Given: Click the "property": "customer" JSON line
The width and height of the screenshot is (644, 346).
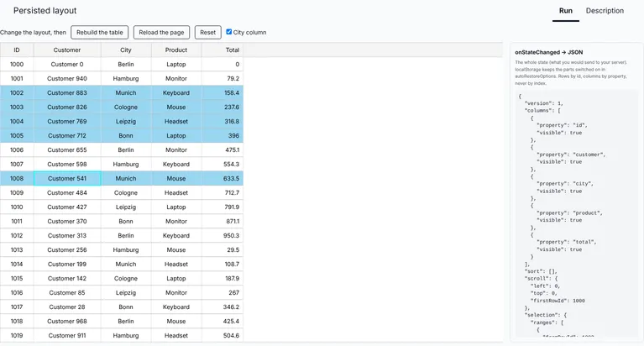Looking at the screenshot, I should pyautogui.click(x=571, y=155).
